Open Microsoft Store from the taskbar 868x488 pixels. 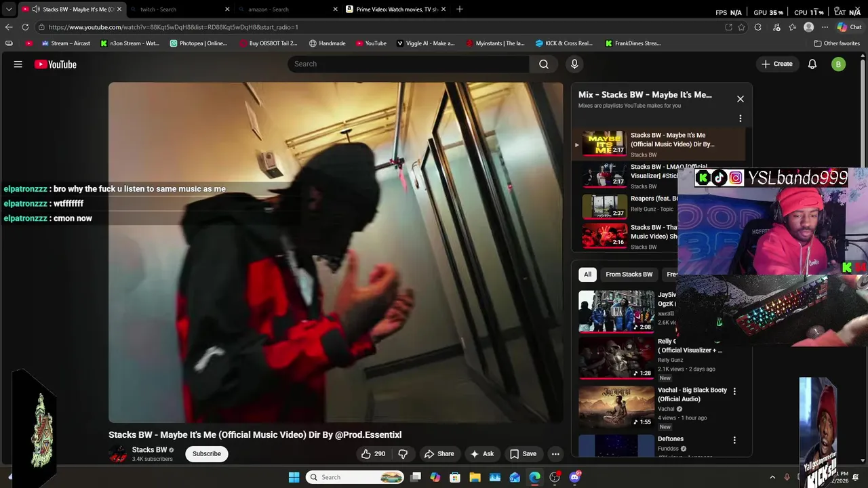click(455, 477)
